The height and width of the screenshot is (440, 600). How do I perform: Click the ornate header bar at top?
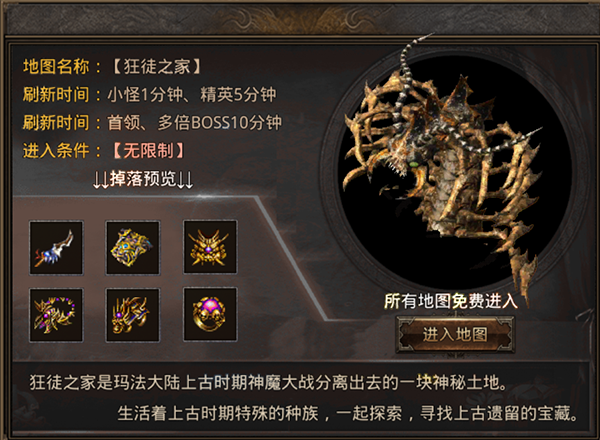coord(300,18)
